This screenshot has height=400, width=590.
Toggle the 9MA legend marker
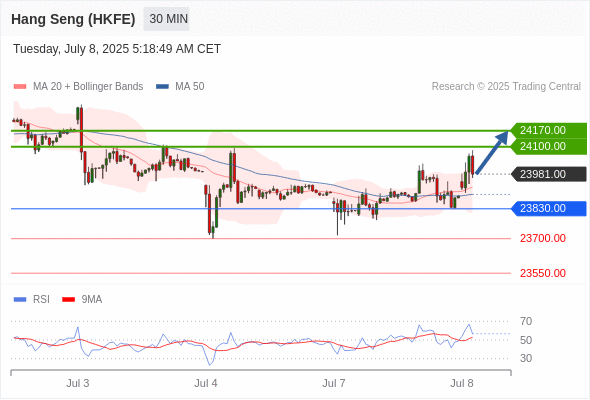click(68, 300)
